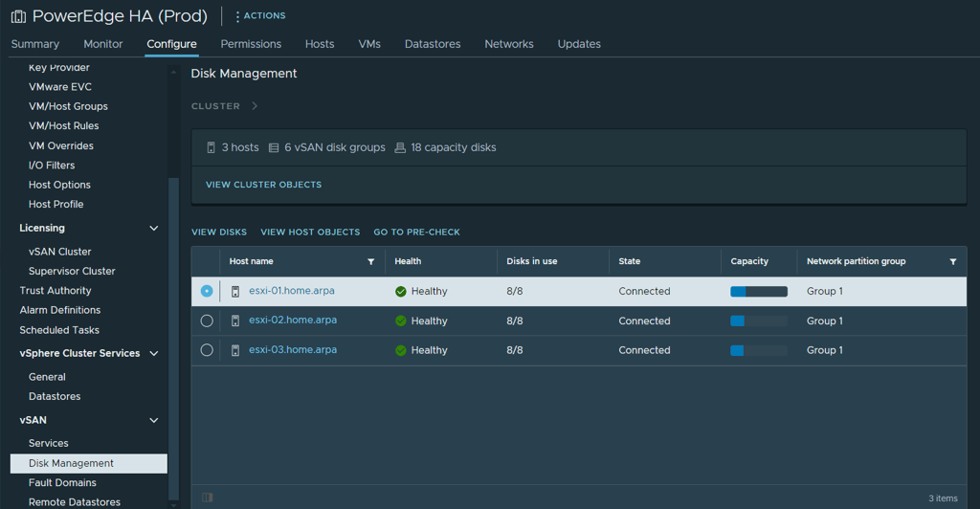The width and height of the screenshot is (980, 509).
Task: Open VMware EVC settings
Action: click(x=60, y=87)
